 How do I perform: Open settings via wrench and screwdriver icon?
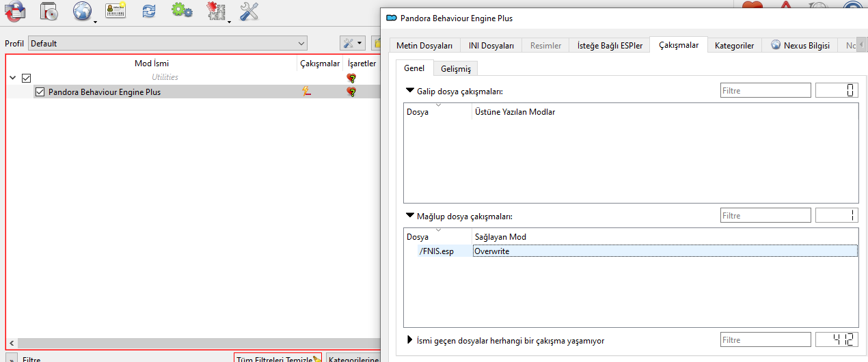pos(249,10)
